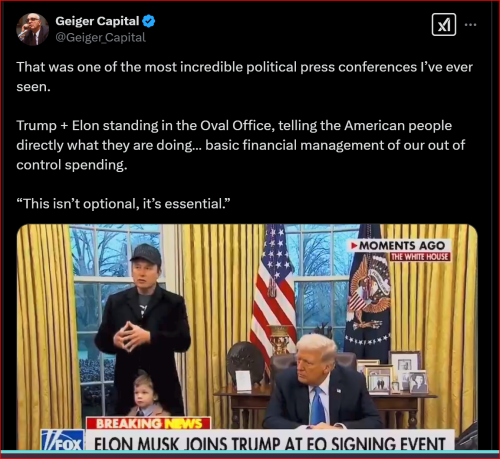Click the framed photos behind the desk
The width and height of the screenshot is (500, 459).
pos(393,373)
